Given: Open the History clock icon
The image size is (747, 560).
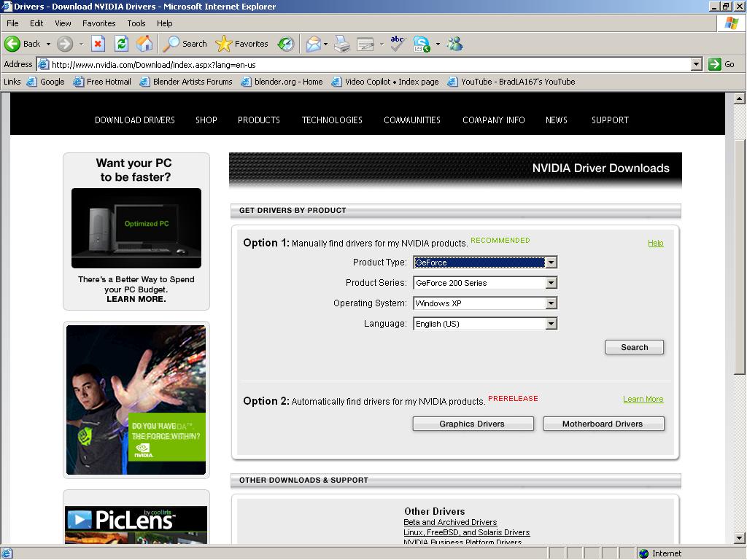Looking at the screenshot, I should click(x=286, y=44).
